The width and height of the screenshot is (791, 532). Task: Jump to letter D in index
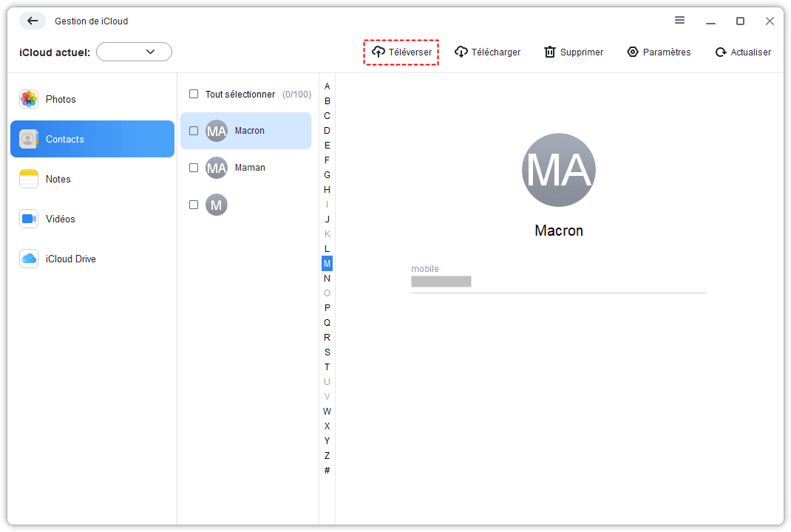pyautogui.click(x=327, y=131)
